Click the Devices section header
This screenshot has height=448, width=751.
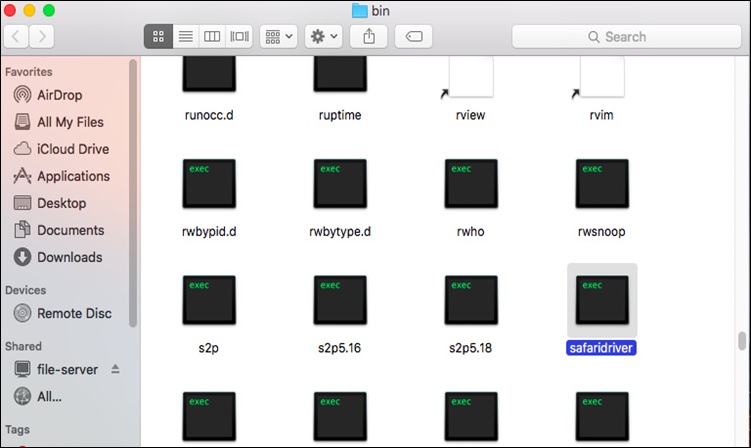(x=26, y=290)
